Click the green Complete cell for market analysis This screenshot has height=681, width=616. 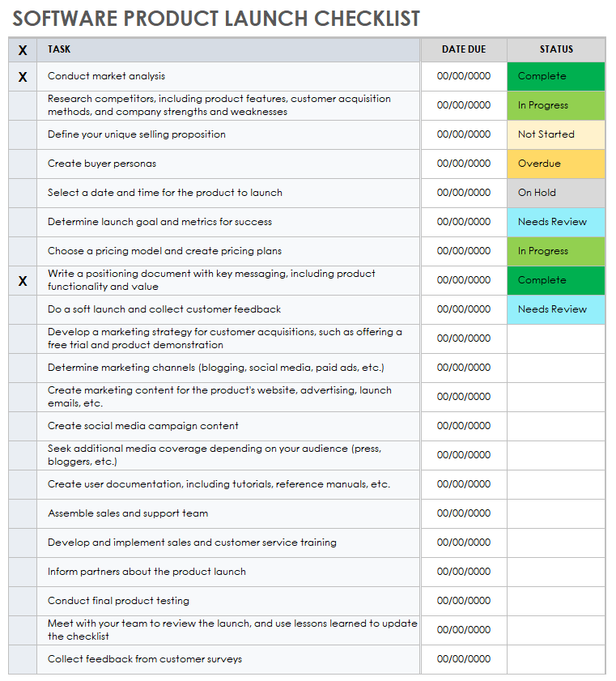555,76
